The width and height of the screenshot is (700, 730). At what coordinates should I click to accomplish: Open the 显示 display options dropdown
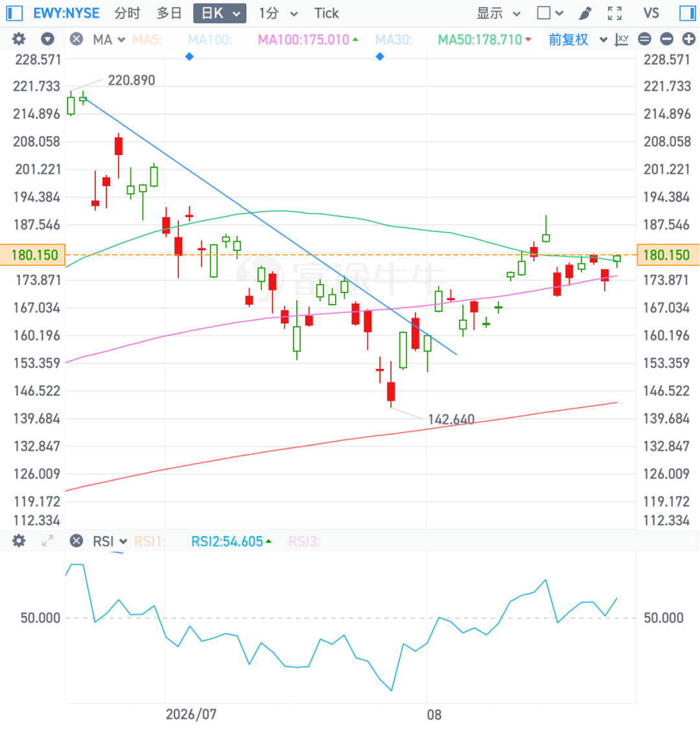[x=498, y=13]
